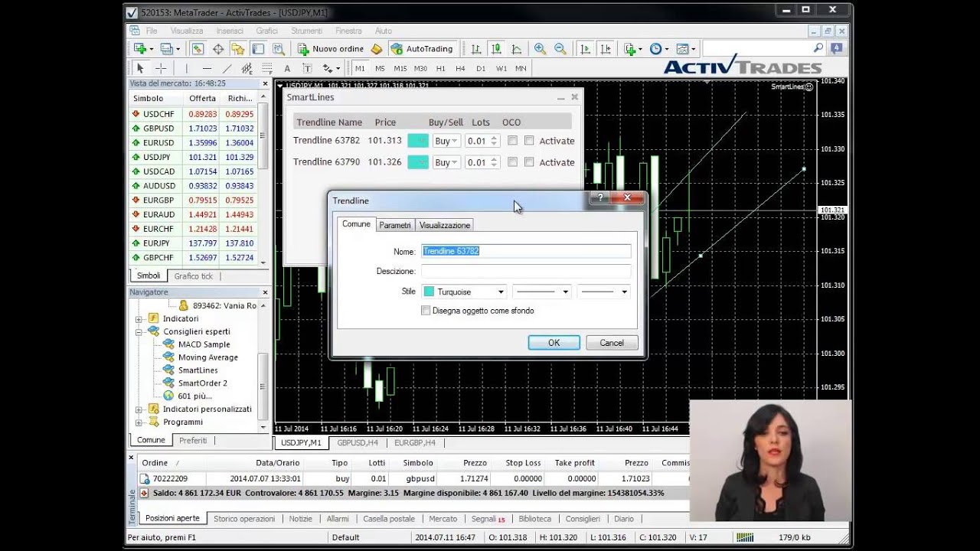Open the GBPUSD,H4 chart tab
Viewport: 980px width, 551px height.
(358, 442)
